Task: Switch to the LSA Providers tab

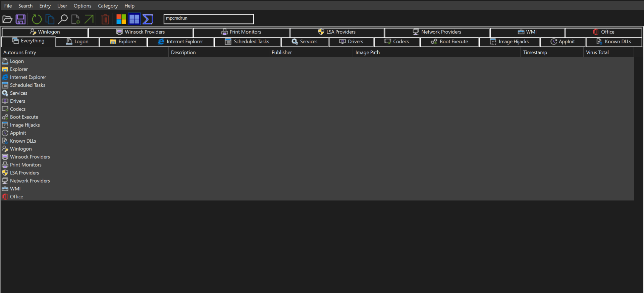Action: pyautogui.click(x=337, y=32)
